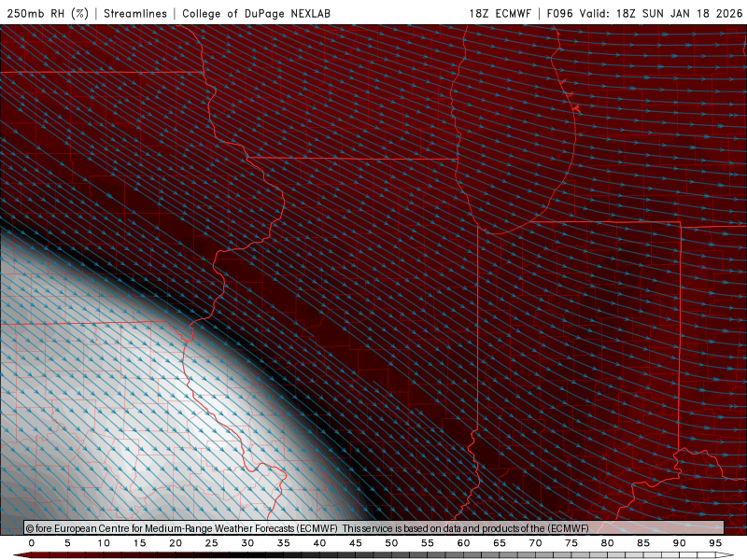This screenshot has width=747, height=560.
Task: Click the '15' label on the color scale
Action: (x=139, y=543)
